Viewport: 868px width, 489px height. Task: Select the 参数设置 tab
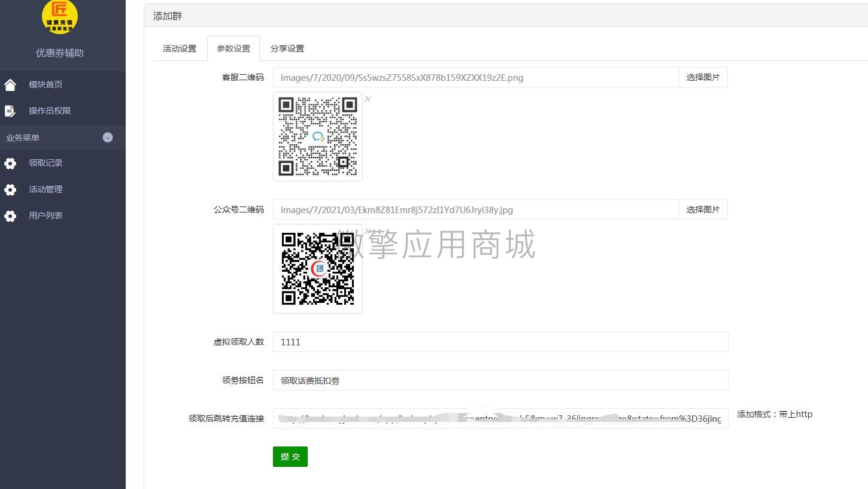(233, 48)
